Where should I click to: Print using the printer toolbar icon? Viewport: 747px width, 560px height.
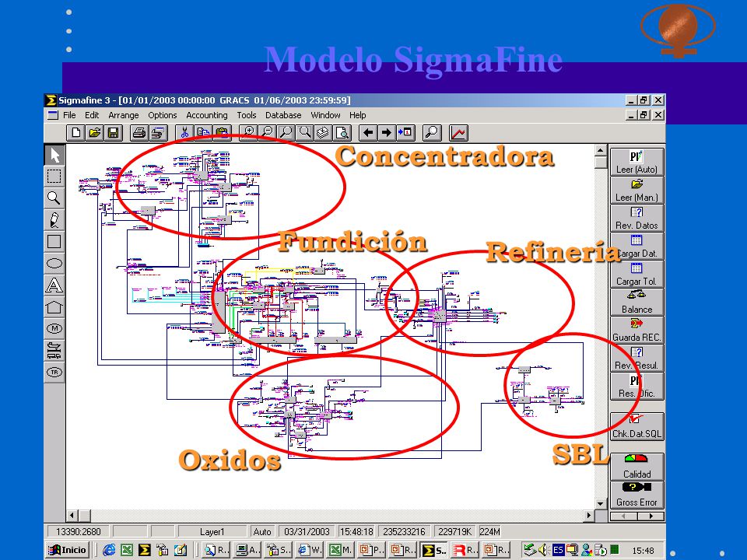coord(139,133)
